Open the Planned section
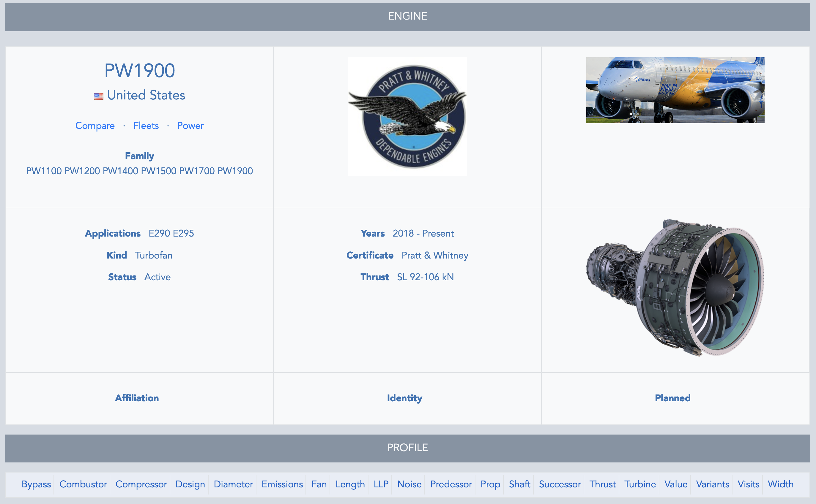Screen dimensions: 816x504 (672, 398)
